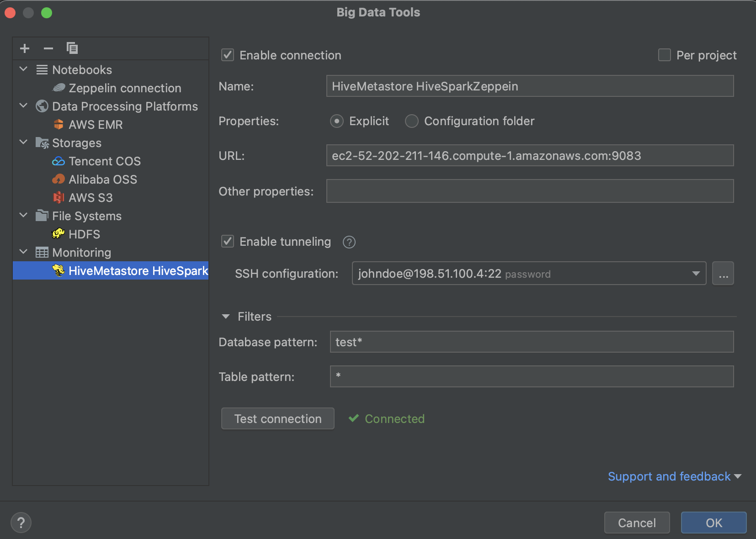Check the Per project checkbox
This screenshot has width=756, height=539.
click(665, 55)
